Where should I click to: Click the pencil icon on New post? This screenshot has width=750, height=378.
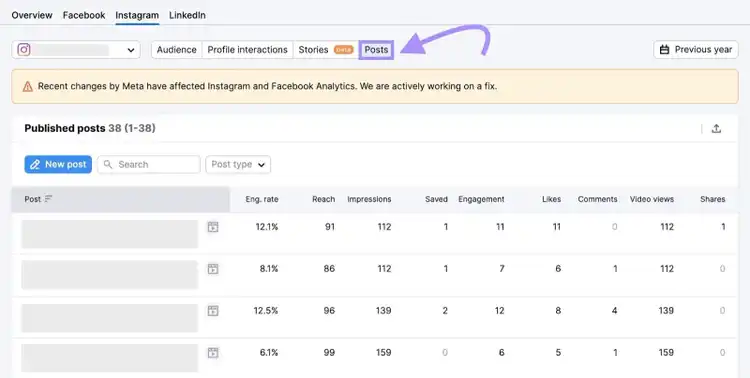(35, 165)
